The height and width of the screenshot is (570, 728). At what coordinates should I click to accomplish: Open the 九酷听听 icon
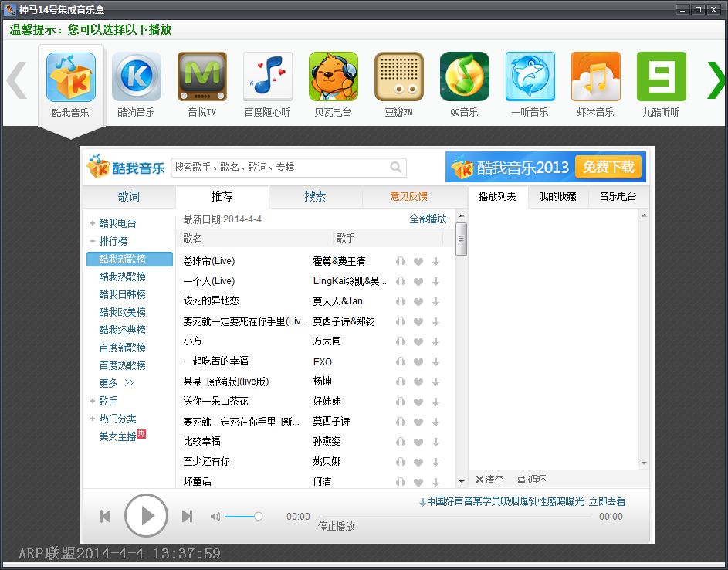[661, 77]
